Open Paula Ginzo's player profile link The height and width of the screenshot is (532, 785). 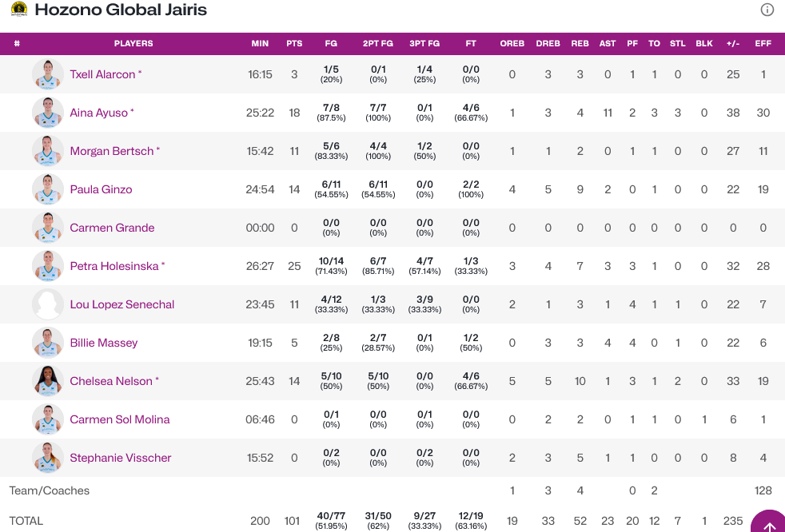point(101,189)
